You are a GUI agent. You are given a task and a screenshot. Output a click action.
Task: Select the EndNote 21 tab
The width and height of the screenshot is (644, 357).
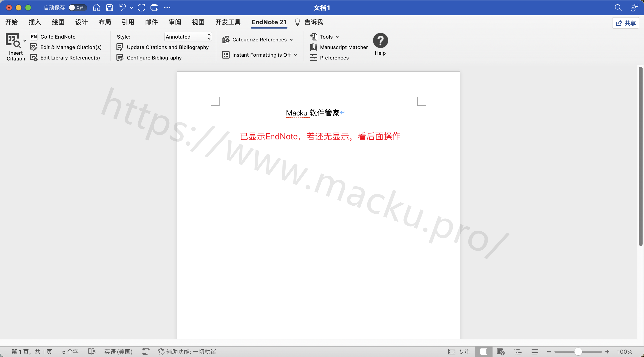click(x=269, y=22)
